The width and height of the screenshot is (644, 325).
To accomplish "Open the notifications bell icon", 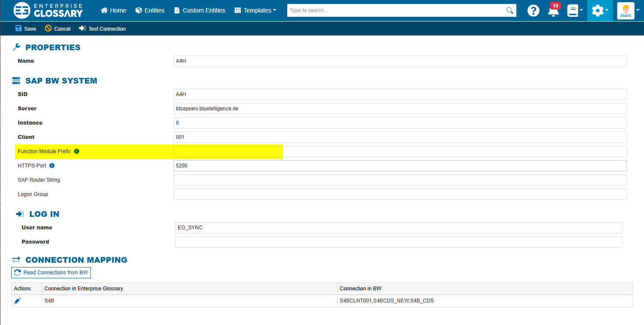I will click(x=553, y=11).
